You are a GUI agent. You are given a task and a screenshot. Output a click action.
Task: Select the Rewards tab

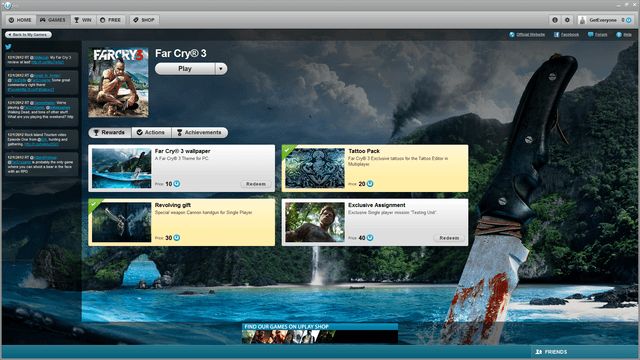[x=109, y=132]
